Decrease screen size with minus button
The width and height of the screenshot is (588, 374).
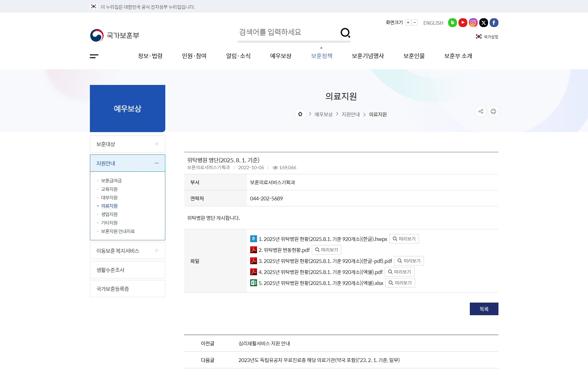(x=415, y=23)
